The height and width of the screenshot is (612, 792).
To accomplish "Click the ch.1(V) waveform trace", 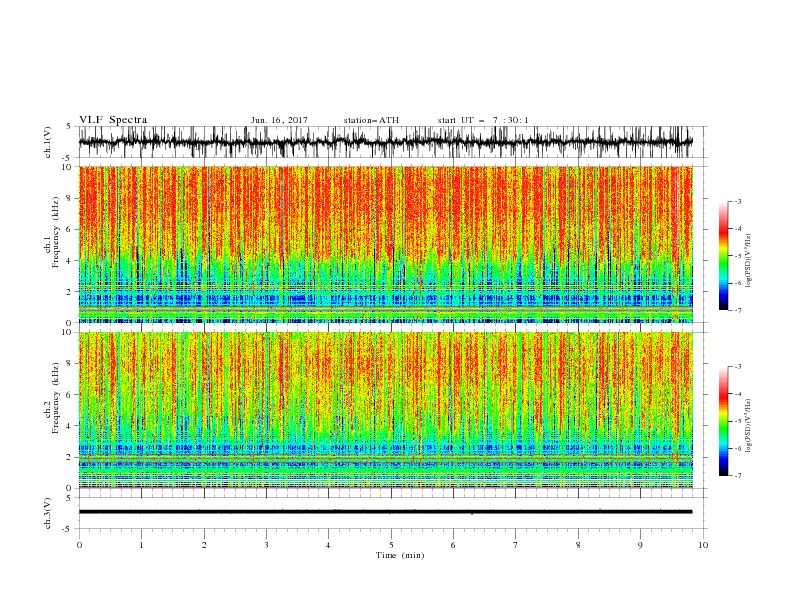I will (386, 141).
